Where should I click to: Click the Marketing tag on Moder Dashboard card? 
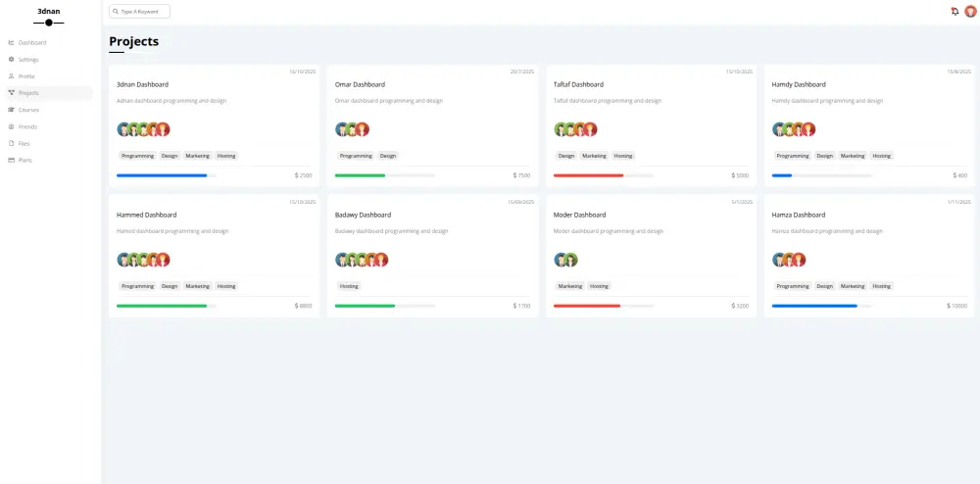pyautogui.click(x=570, y=286)
